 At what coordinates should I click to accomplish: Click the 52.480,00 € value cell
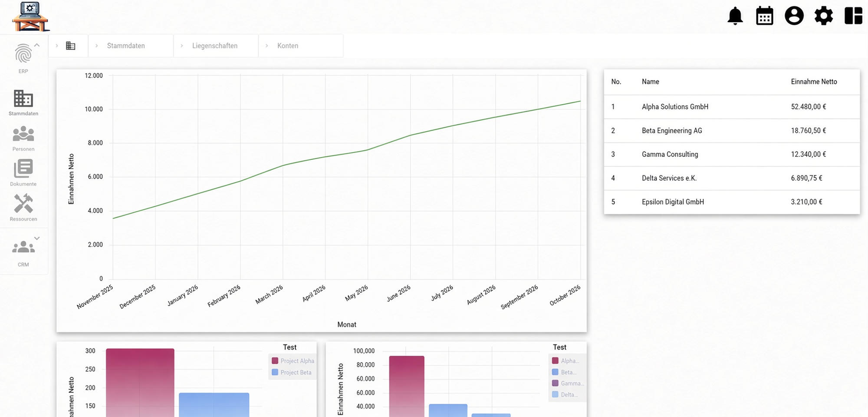(808, 107)
